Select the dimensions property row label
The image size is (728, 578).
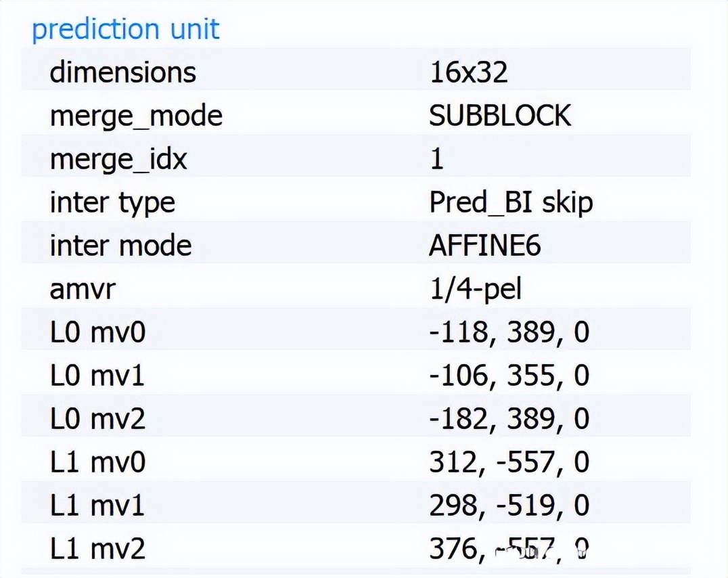122,72
